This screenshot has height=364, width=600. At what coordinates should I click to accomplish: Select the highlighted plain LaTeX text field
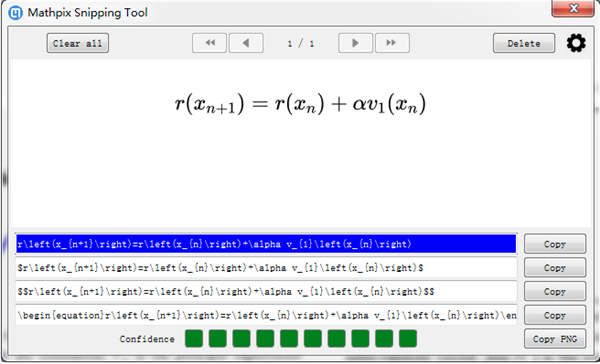(x=266, y=244)
